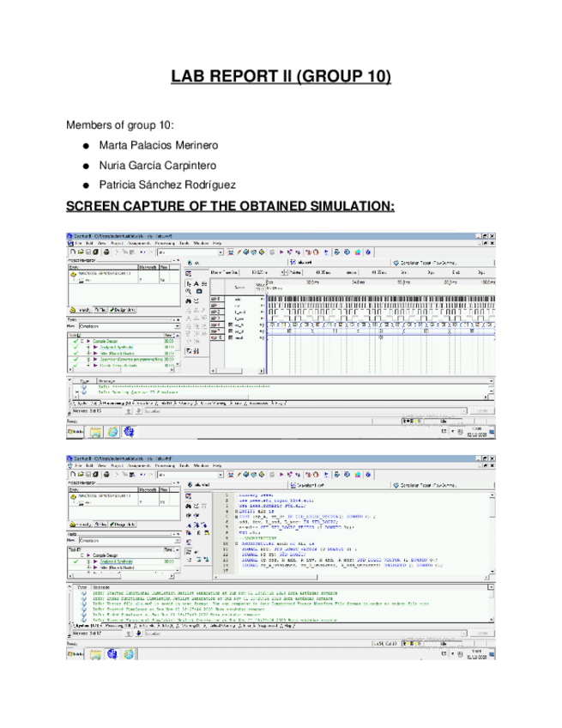
Task: Switch to Critical Warning messages tab, upper screenshot
Action: coord(213,403)
